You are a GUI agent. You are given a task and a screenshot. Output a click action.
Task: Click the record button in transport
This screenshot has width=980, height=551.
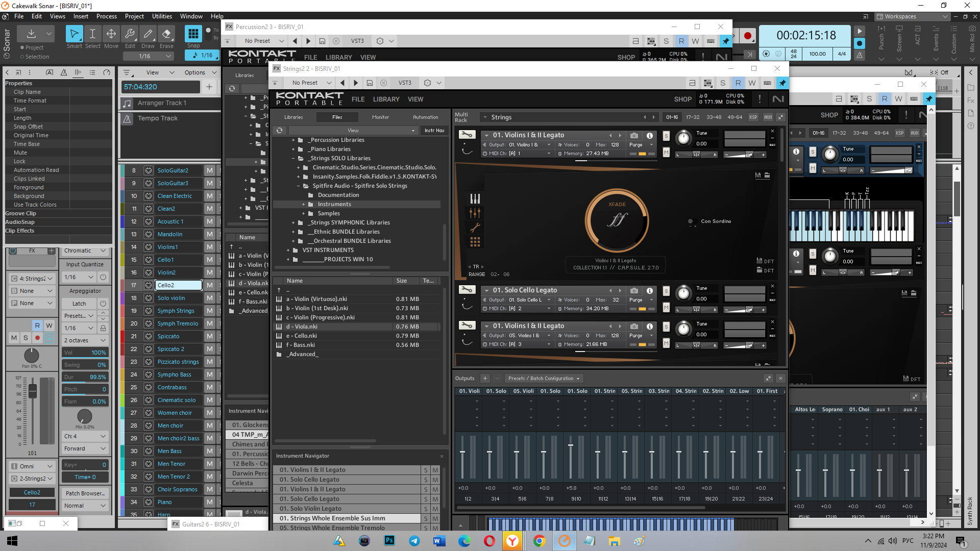(748, 36)
